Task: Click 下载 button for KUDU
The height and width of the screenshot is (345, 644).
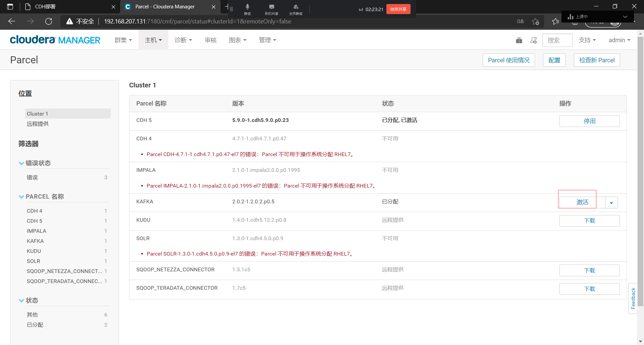Action: click(589, 221)
